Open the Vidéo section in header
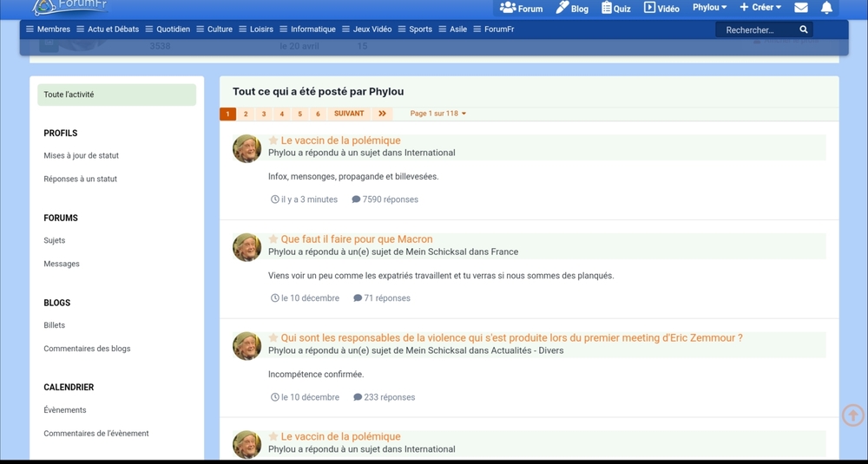This screenshot has width=868, height=464. 661,9
